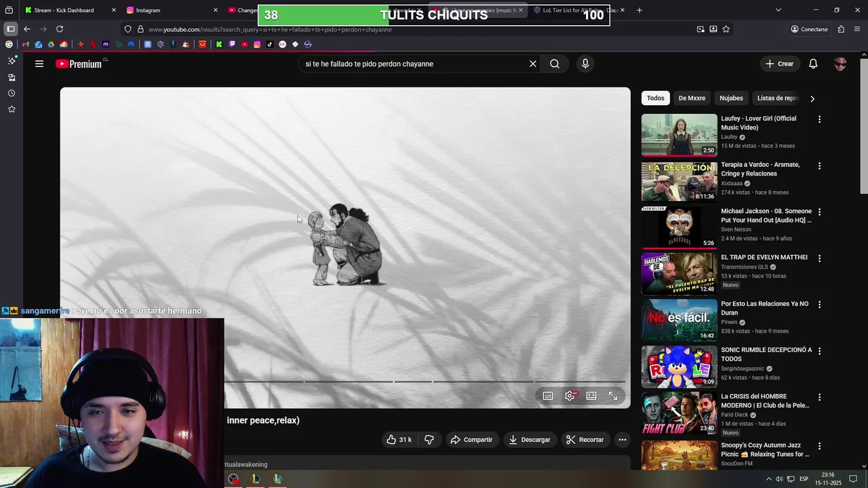Open Kick bookmark icon
Screen dimensions: 868x488
tap(219, 44)
